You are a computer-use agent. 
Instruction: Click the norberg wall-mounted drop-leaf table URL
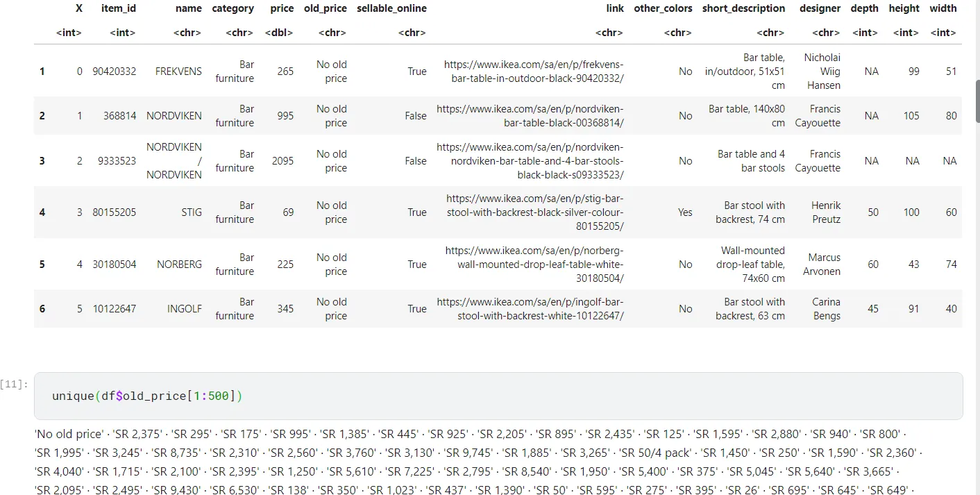coord(534,265)
